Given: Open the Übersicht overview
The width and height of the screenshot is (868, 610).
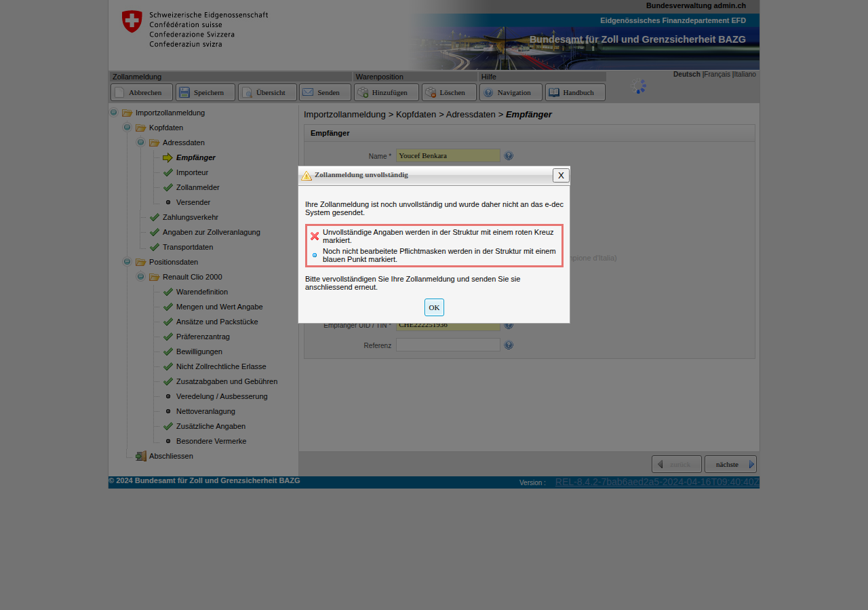Looking at the screenshot, I should pos(267,92).
